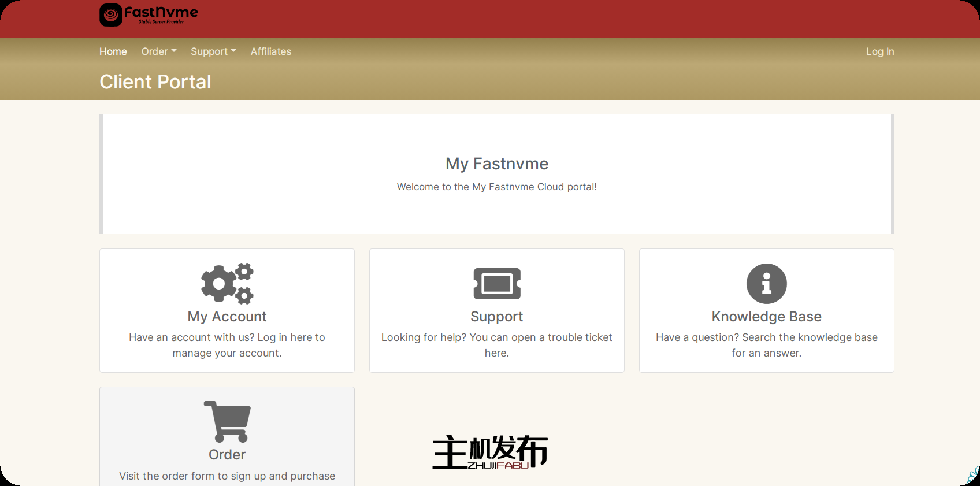Select the Order card title
This screenshot has width=980, height=486.
[x=227, y=455]
